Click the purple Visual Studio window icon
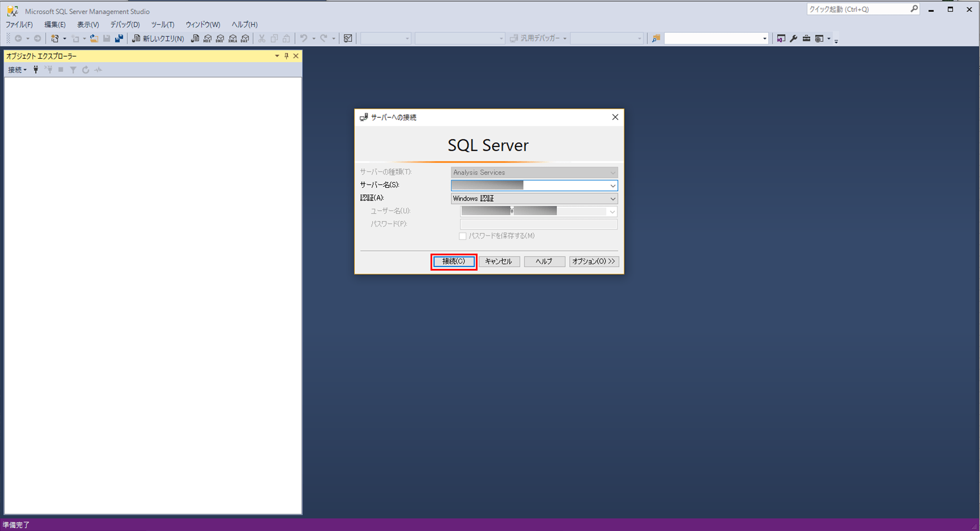This screenshot has height=531, width=980. click(781, 38)
